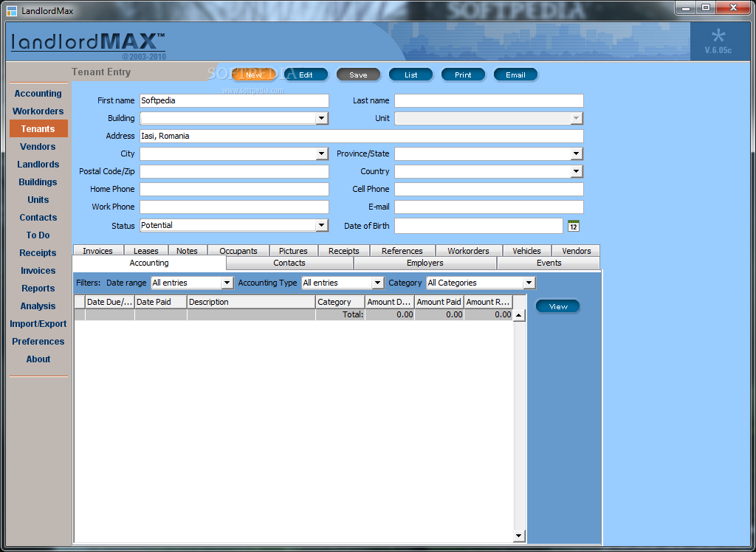Open the Notes tab
The width and height of the screenshot is (756, 552).
(x=187, y=251)
